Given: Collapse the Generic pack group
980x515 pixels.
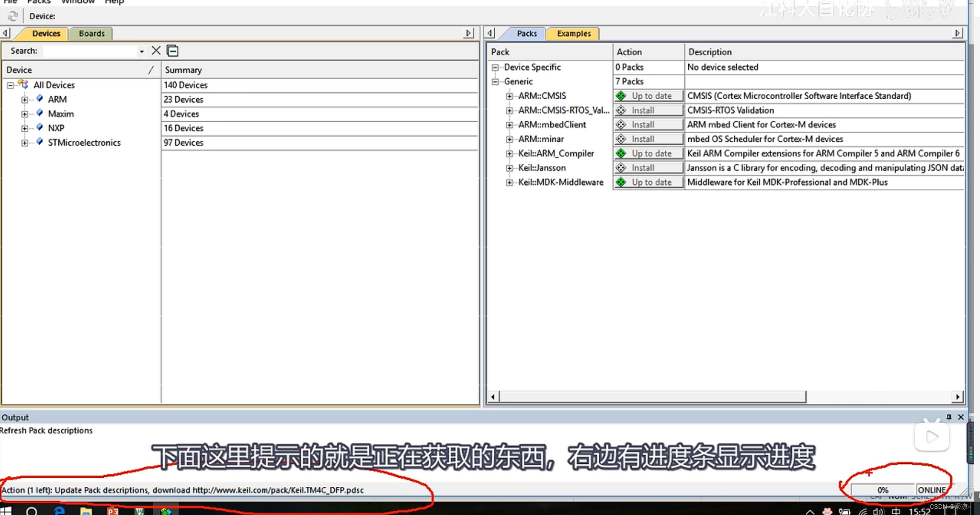Looking at the screenshot, I should pyautogui.click(x=495, y=82).
